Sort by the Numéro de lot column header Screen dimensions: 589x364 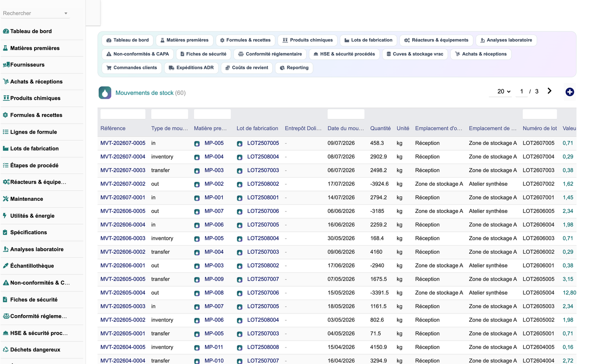pos(540,128)
